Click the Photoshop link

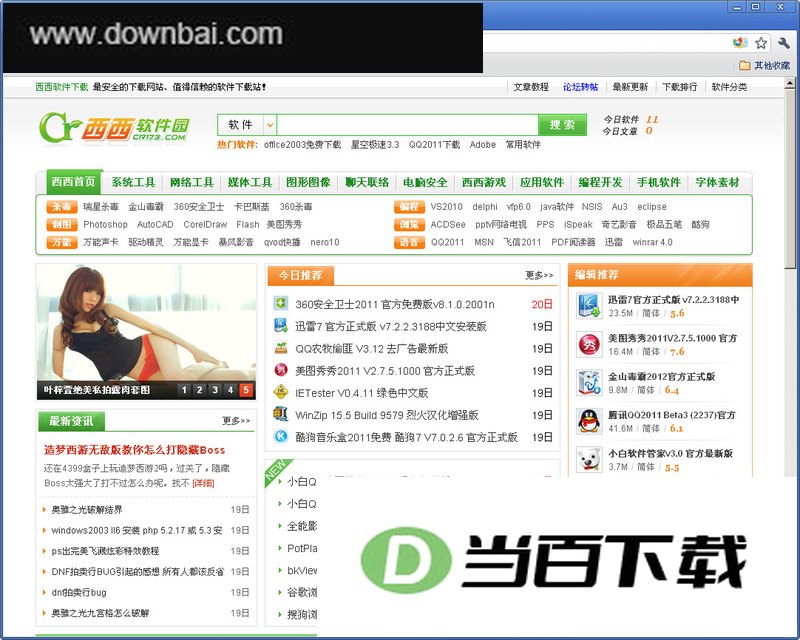click(x=105, y=224)
